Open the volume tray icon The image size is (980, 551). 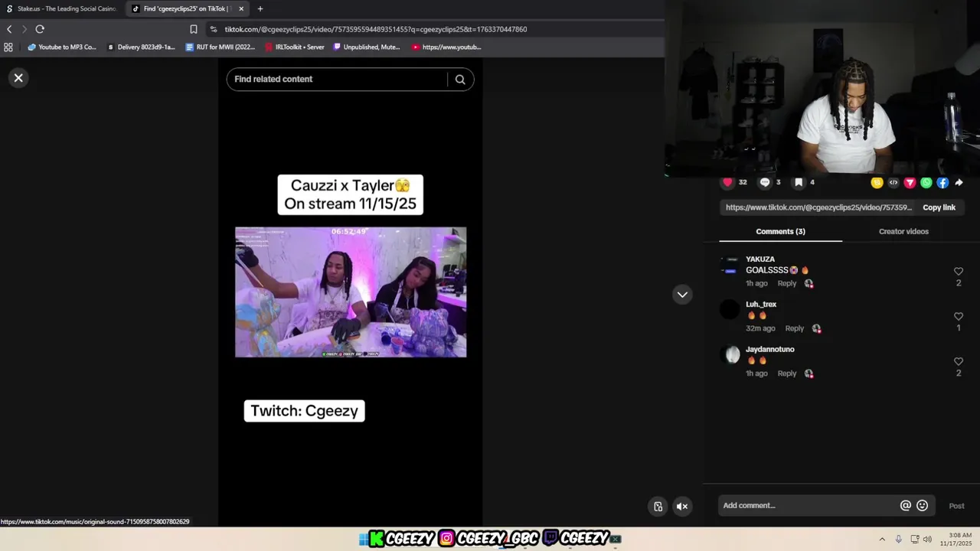[x=927, y=539]
